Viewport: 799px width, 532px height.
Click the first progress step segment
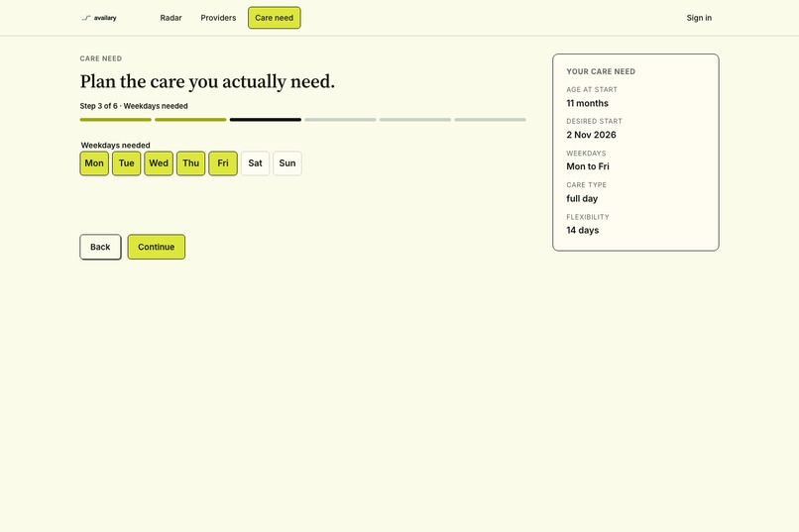(116, 120)
